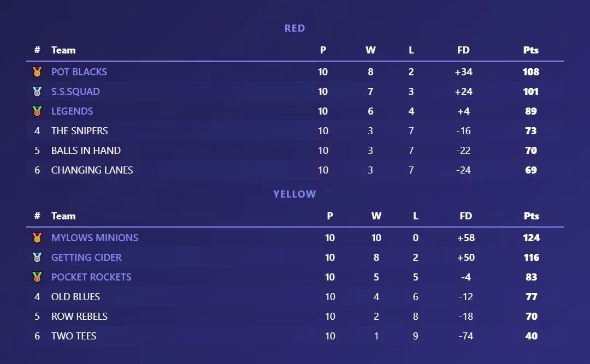
Task: Click the silver medal icon beside GETTING CIDER
Action: point(37,257)
